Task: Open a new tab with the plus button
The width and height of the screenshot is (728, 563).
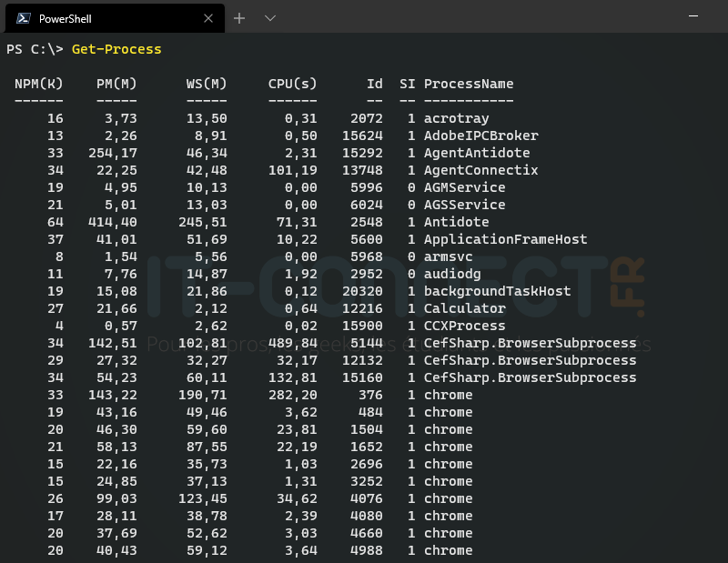Action: [240, 18]
